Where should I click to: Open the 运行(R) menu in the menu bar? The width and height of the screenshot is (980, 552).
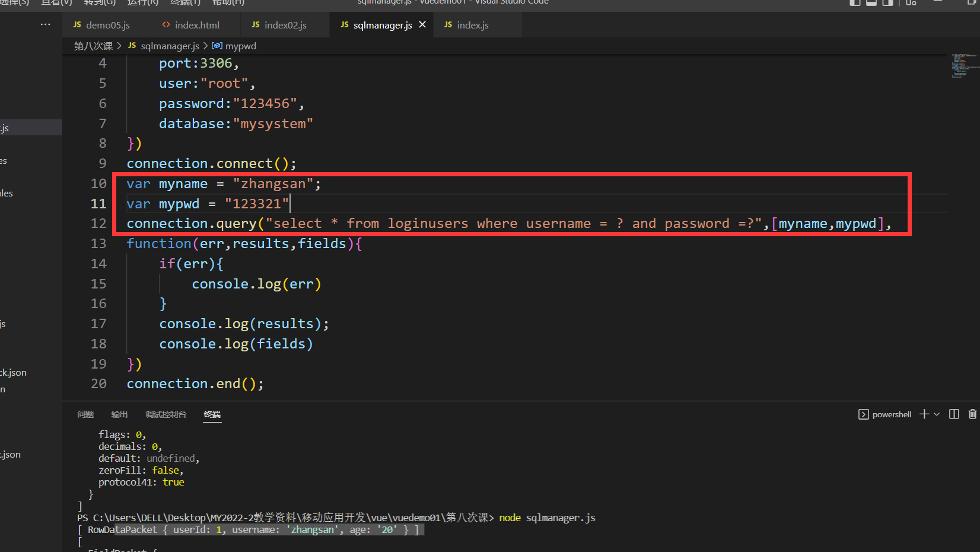click(x=142, y=3)
